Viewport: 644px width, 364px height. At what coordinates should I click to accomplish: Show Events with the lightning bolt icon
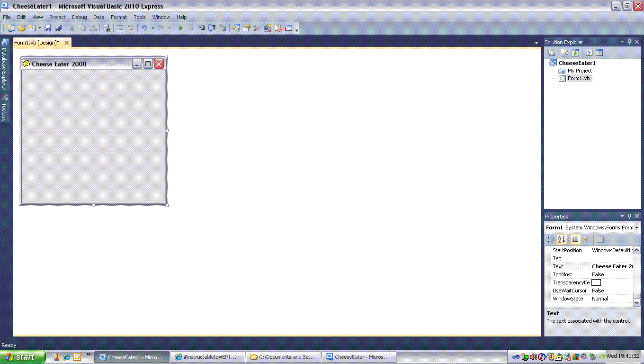tap(586, 240)
